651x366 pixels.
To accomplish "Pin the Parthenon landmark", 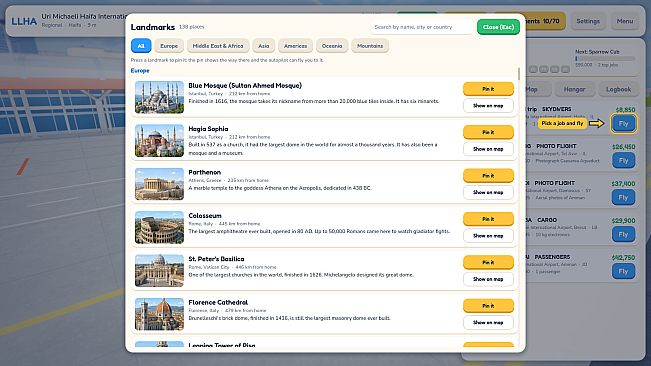I will [x=488, y=176].
